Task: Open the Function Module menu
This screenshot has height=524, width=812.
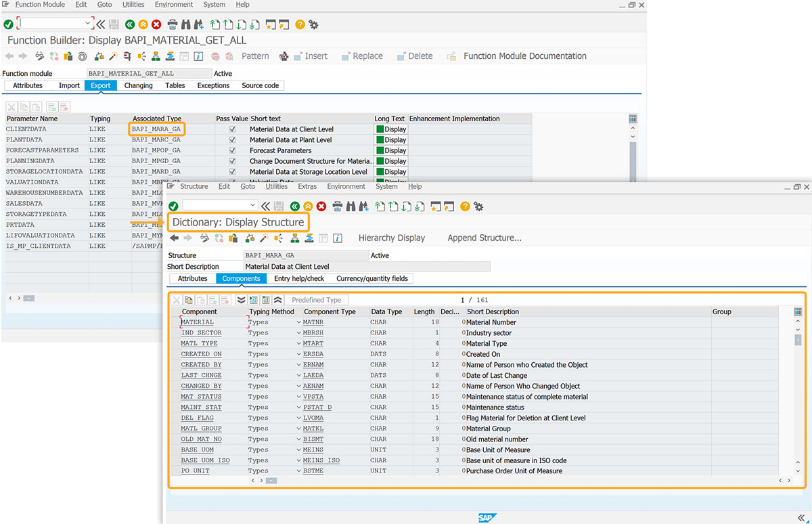Action: pyautogui.click(x=40, y=5)
